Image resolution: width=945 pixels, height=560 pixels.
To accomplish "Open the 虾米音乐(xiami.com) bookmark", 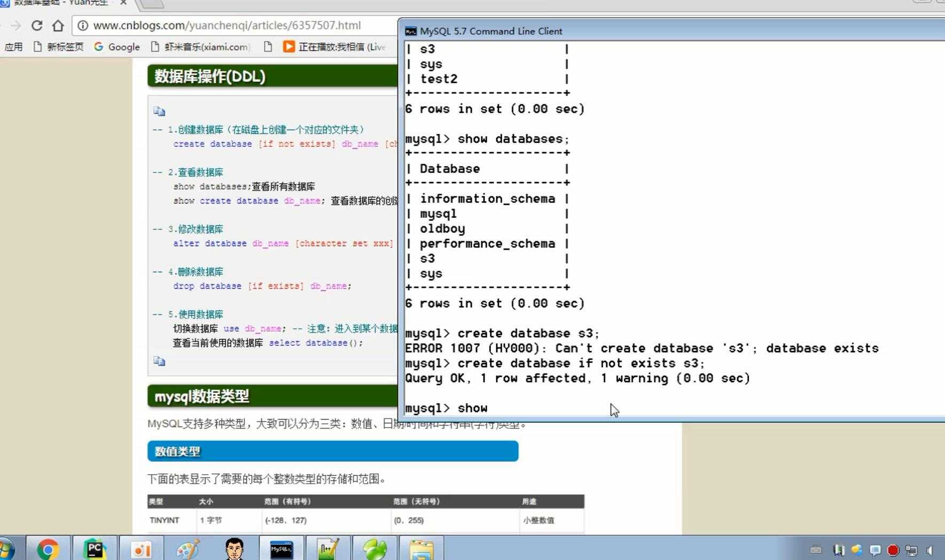I will [x=200, y=47].
